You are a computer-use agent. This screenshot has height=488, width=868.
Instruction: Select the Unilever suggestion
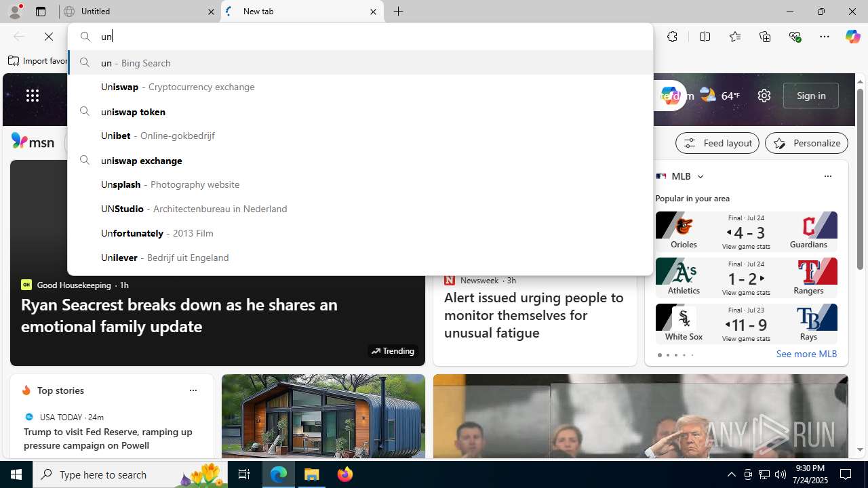point(360,258)
